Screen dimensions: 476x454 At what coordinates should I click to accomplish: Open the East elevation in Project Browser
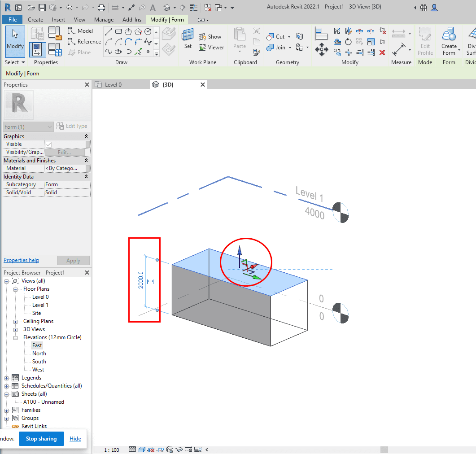click(x=36, y=345)
